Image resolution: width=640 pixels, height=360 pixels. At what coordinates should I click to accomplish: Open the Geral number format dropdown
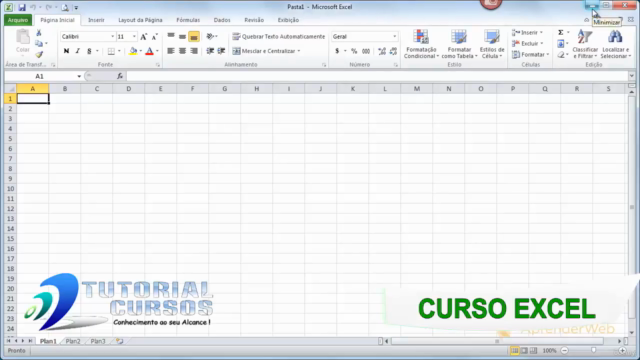[394, 37]
